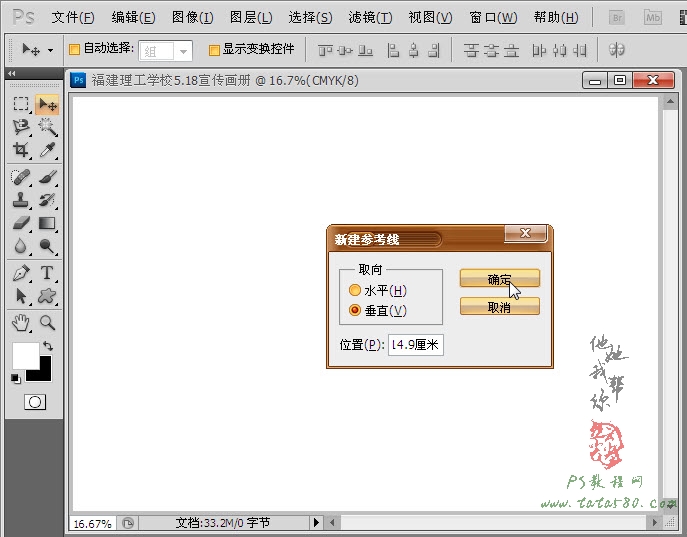Align left edges in options bar
This screenshot has width=687, height=537.
click(x=393, y=51)
